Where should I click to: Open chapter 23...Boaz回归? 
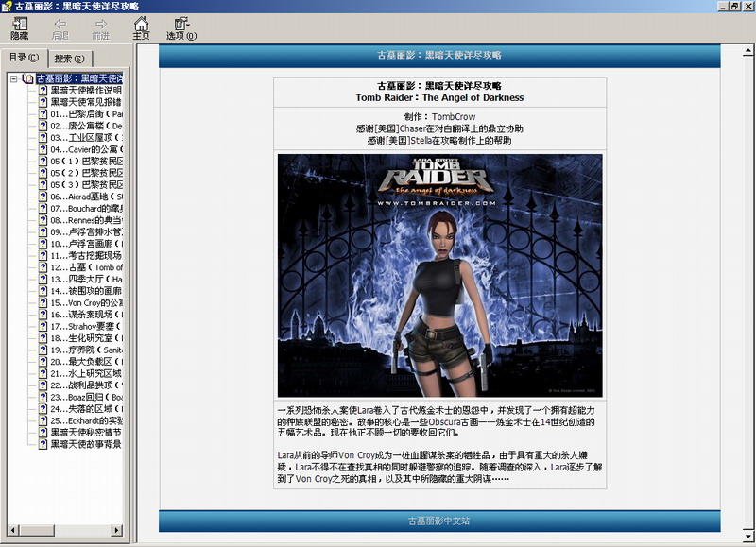pyautogui.click(x=86, y=397)
